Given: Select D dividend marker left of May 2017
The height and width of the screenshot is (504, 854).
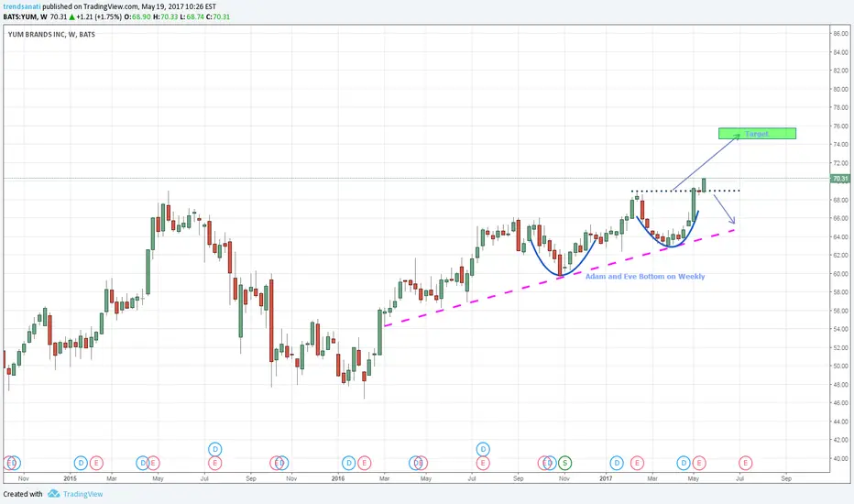Looking at the screenshot, I should pos(684,463).
